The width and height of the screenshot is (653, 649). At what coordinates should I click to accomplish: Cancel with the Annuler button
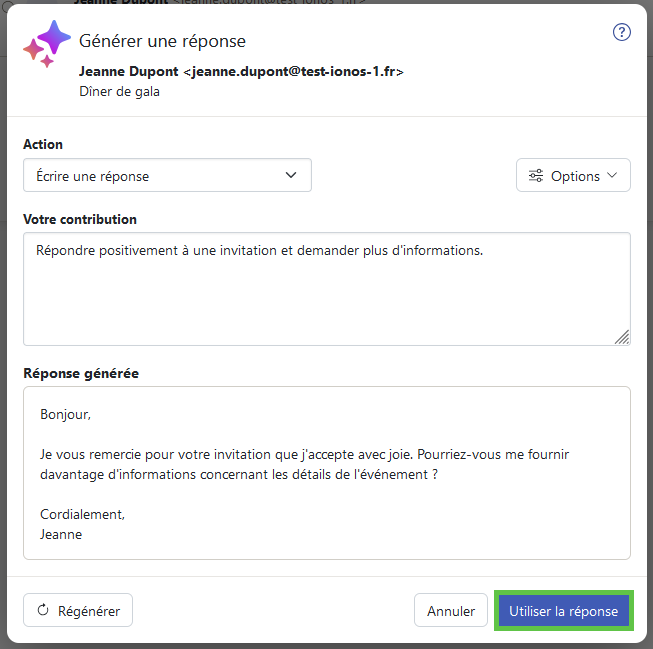(451, 610)
